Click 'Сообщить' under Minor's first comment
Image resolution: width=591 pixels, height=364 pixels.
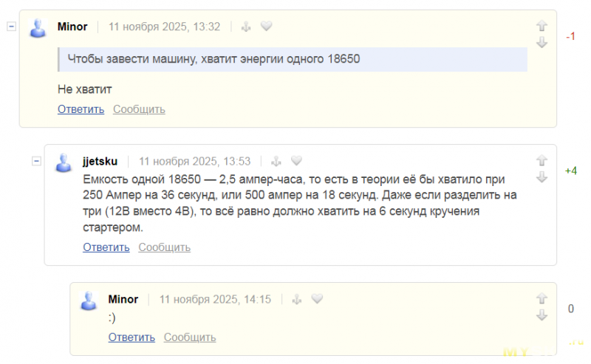[x=139, y=109]
